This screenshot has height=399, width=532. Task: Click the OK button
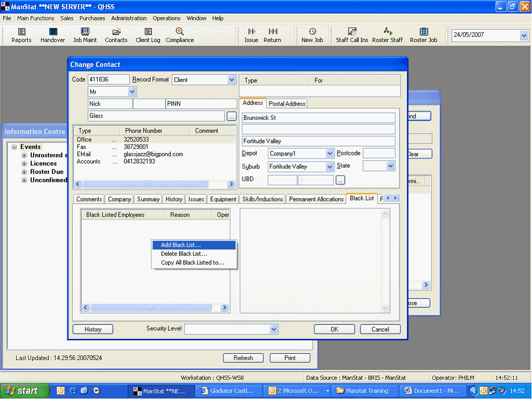tap(334, 329)
